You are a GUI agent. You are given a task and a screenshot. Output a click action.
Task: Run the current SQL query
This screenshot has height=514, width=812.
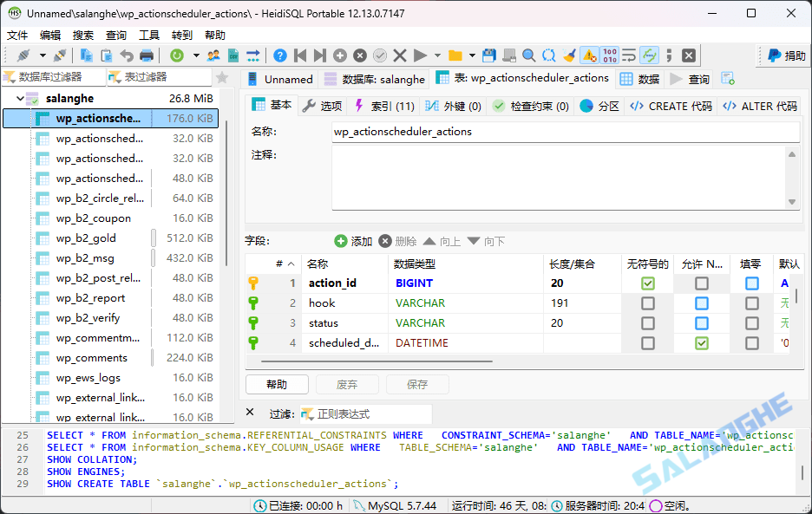420,55
